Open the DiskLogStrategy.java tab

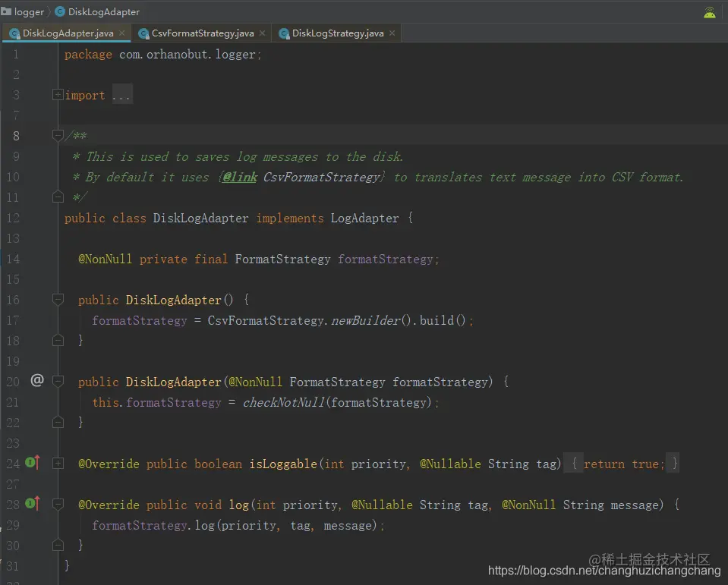click(x=338, y=33)
